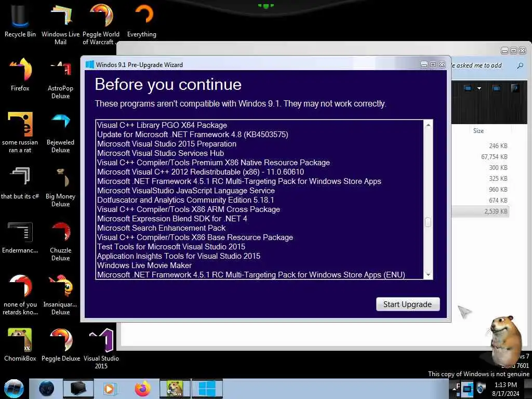Open the Bejeweled Deluxe desktop icon
The height and width of the screenshot is (399, 532).
[60, 132]
